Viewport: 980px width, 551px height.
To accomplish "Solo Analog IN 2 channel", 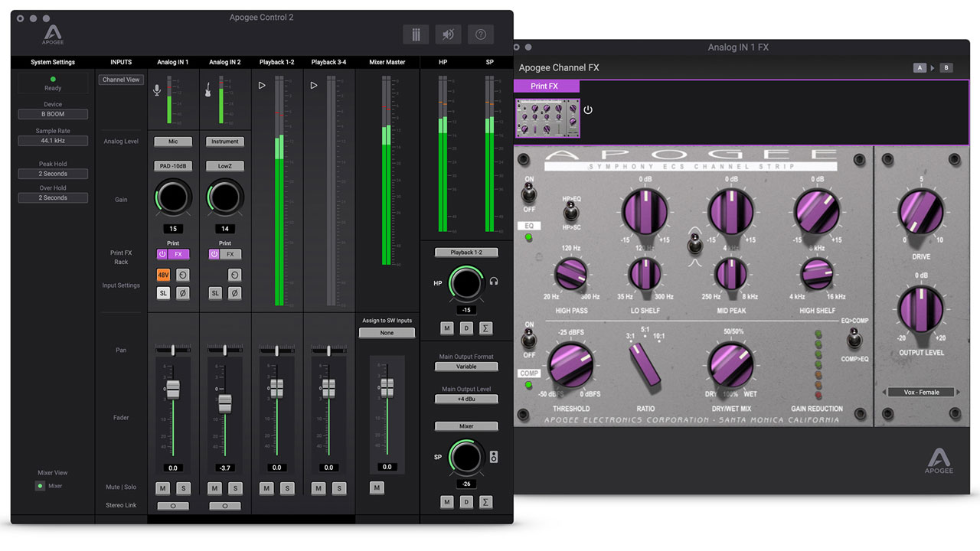I will (x=235, y=488).
